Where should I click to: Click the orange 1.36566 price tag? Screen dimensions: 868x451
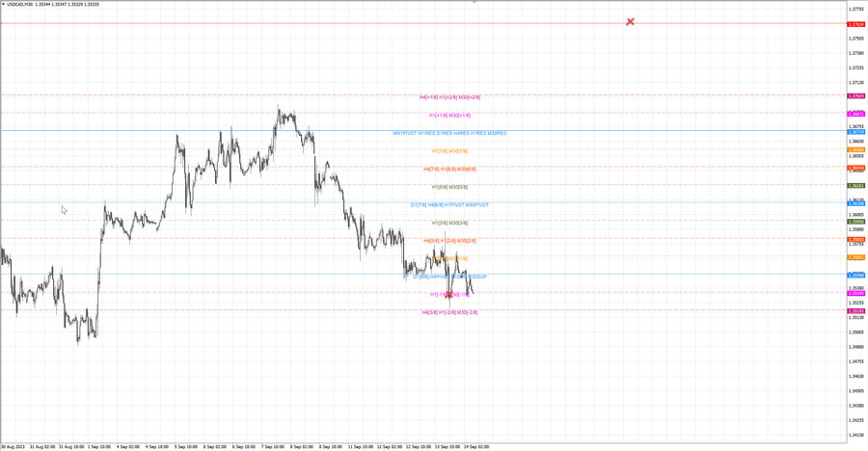856,149
